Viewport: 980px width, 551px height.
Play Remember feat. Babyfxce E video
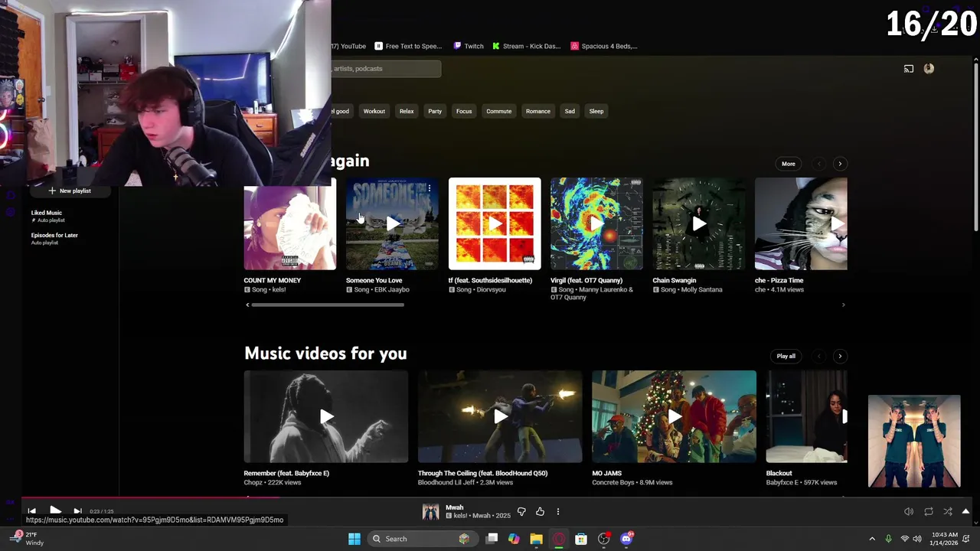(326, 416)
